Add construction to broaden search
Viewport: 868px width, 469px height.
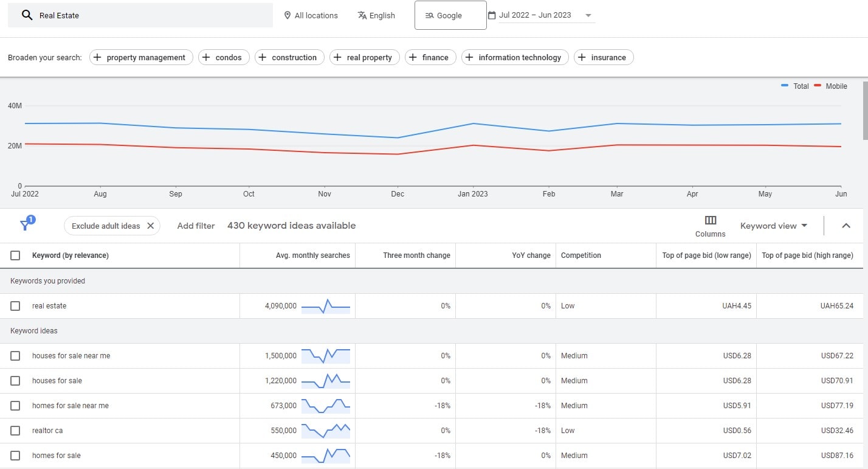(289, 57)
